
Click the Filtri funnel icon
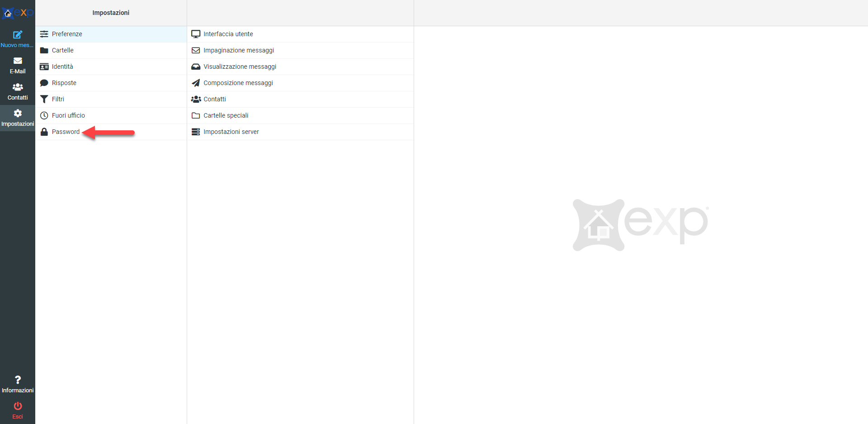[x=44, y=99]
